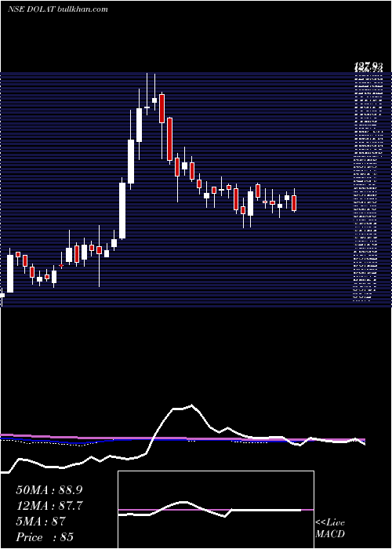Click the '5MA : 87' value

[x=41, y=522]
